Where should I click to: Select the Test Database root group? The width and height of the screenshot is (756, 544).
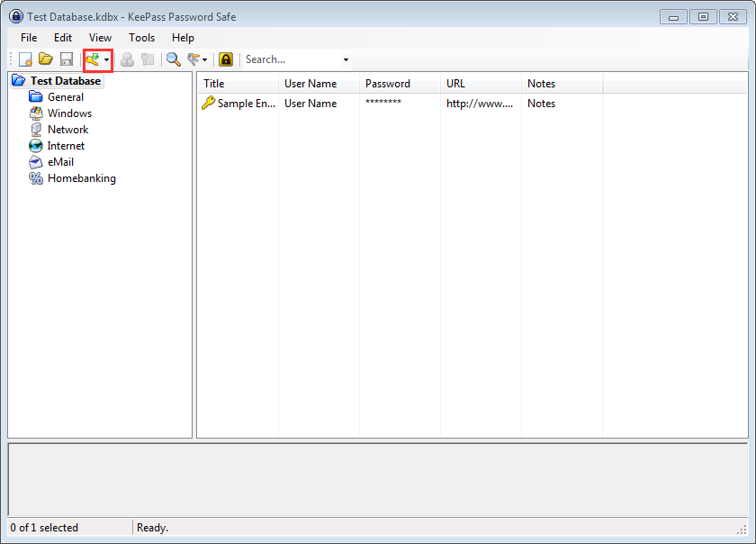click(x=66, y=81)
